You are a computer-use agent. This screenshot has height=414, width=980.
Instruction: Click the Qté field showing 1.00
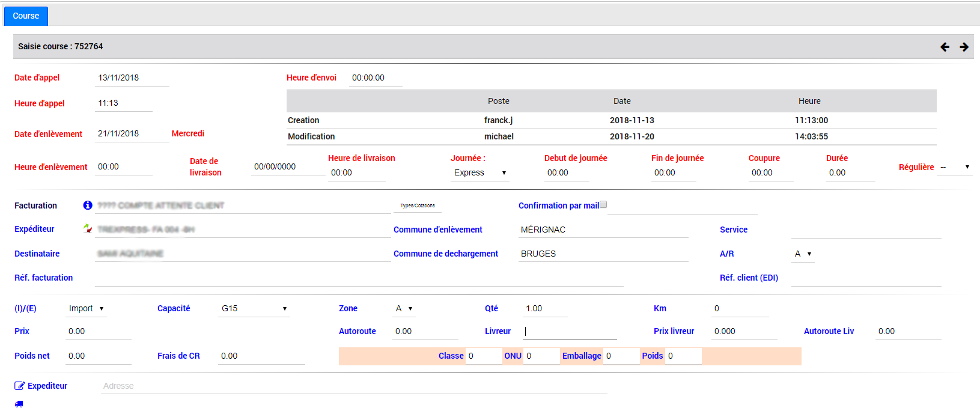tap(545, 309)
